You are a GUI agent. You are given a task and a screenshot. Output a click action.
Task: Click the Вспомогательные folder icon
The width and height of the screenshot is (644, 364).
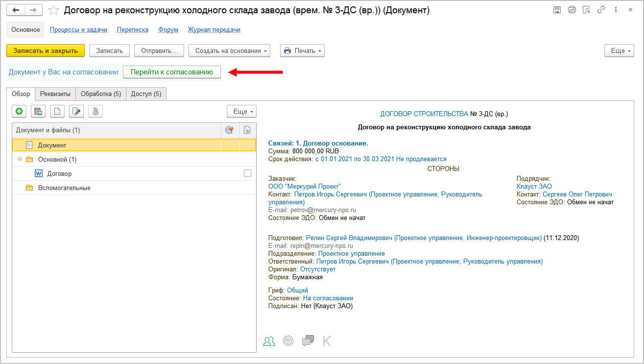(x=29, y=188)
